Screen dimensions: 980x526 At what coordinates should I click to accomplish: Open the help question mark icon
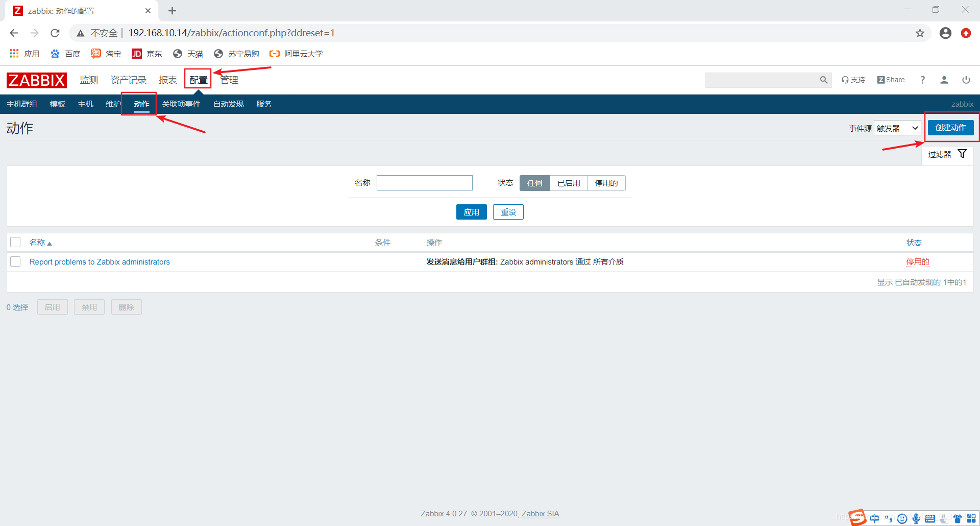[x=922, y=80]
